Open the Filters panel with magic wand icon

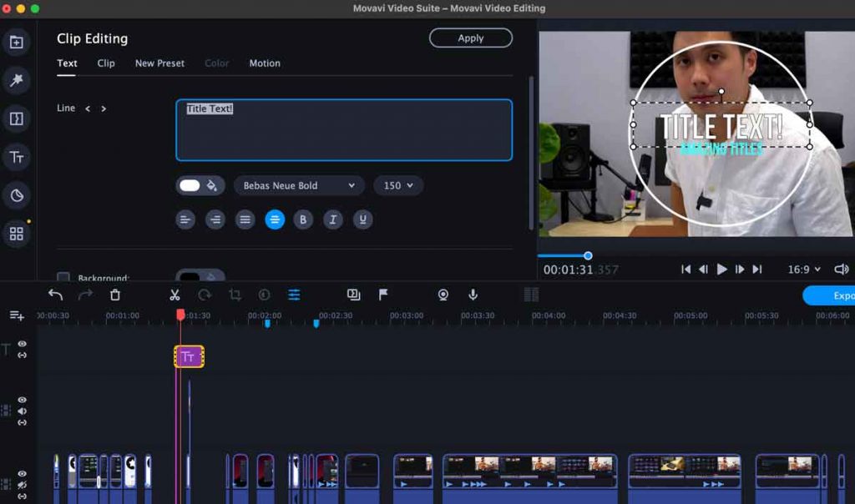coord(16,80)
